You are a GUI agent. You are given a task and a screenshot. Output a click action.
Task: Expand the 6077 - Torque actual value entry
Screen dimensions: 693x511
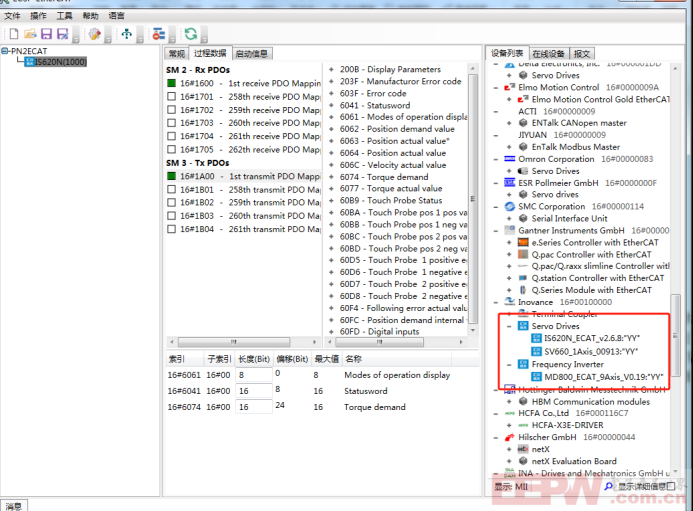tap(331, 188)
